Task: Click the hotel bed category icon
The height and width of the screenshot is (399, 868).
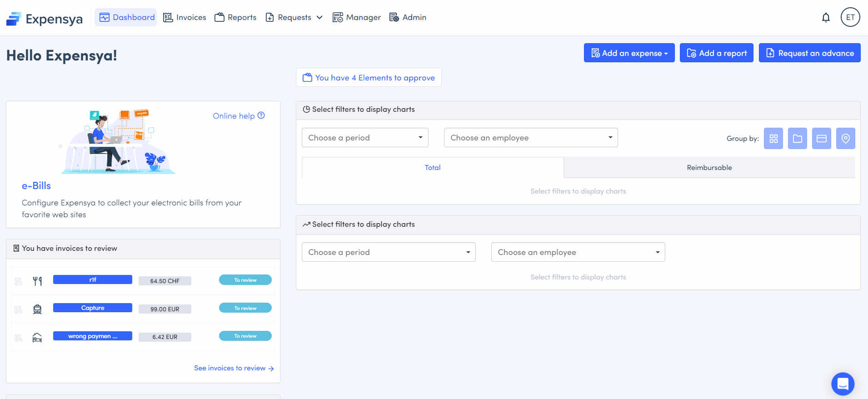Action: [37, 338]
